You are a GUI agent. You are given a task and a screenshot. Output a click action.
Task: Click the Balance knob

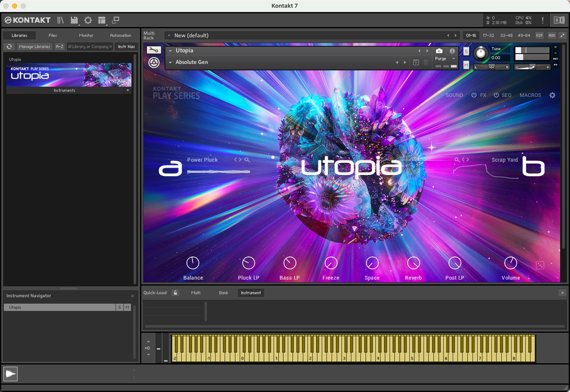193,263
